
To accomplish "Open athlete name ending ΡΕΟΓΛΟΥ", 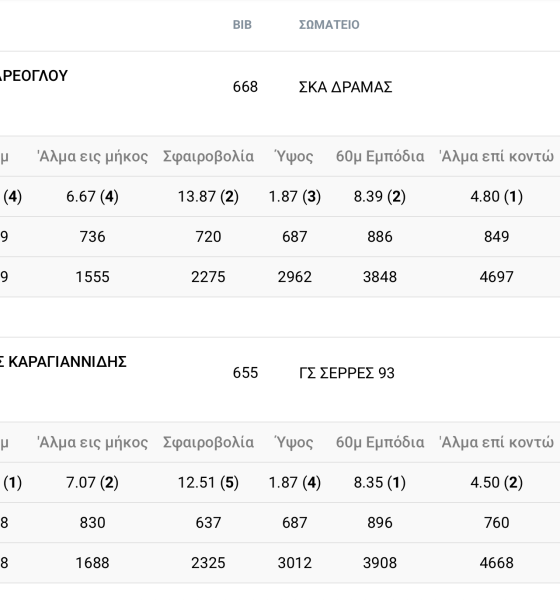I will 34,75.
